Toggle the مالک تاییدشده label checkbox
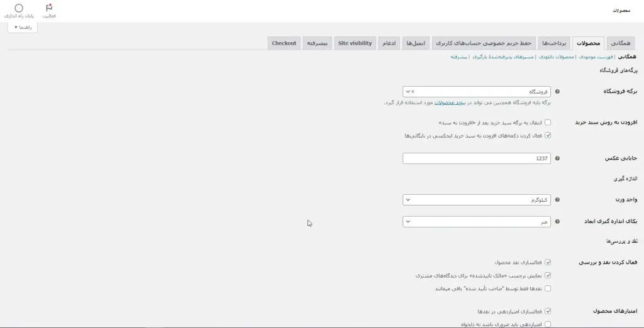Screen dimensions: 644x328 click(548, 275)
